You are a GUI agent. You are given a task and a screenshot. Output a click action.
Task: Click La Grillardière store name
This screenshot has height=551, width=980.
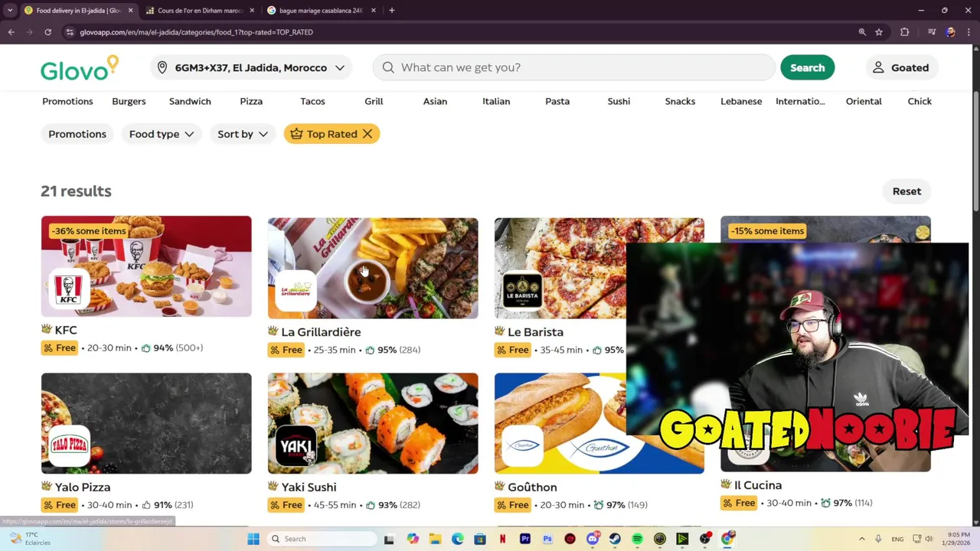tap(321, 332)
